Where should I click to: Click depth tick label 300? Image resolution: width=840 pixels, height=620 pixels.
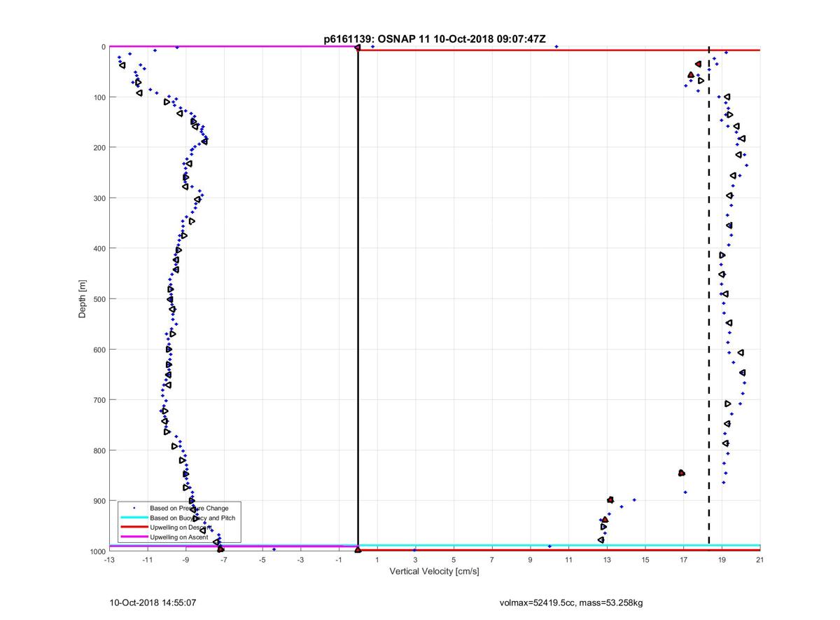[x=100, y=198]
